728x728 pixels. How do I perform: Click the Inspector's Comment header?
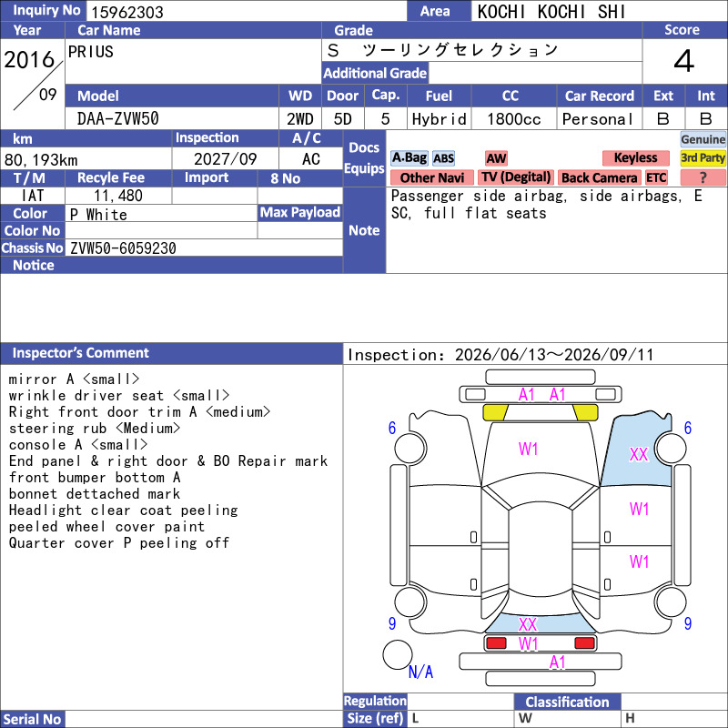click(171, 353)
